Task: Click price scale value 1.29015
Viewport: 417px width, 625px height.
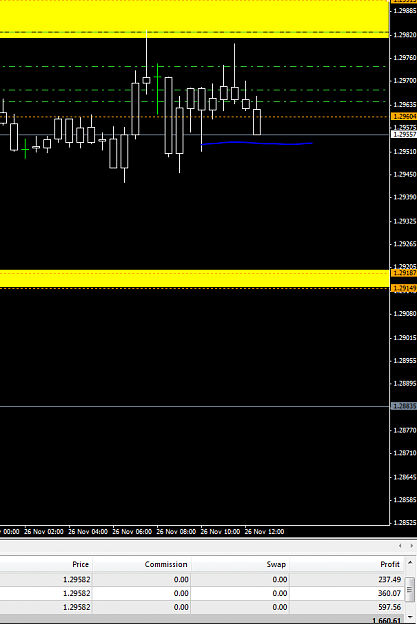Action: pos(405,338)
